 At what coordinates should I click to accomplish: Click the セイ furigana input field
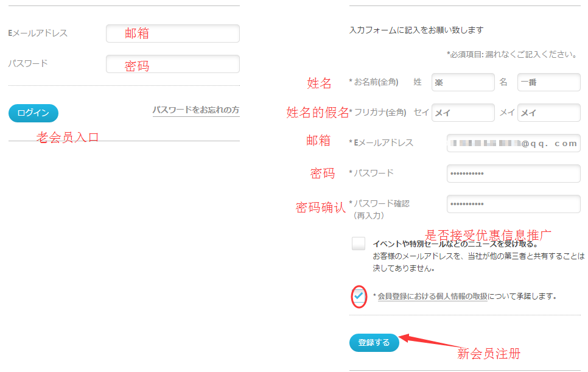[463, 113]
